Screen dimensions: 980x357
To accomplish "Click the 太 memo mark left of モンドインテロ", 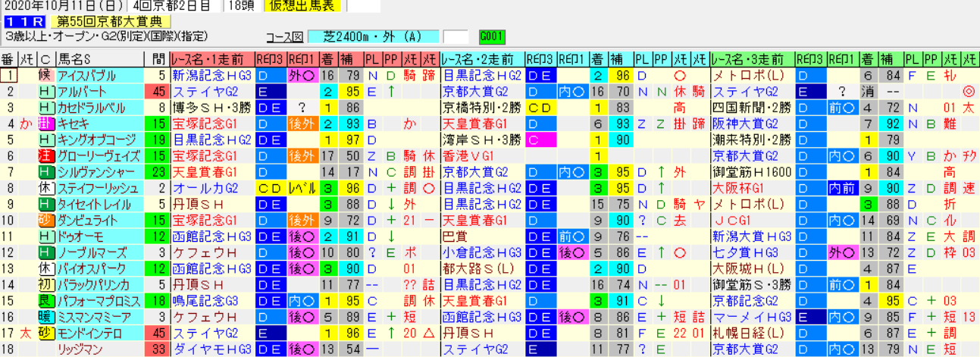I will 27,333.
